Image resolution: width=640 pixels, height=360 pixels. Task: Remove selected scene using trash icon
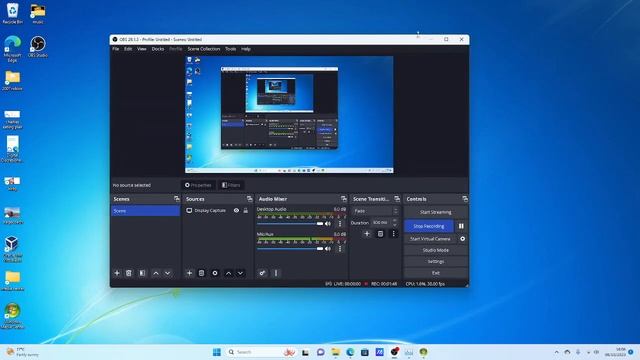[x=129, y=273]
